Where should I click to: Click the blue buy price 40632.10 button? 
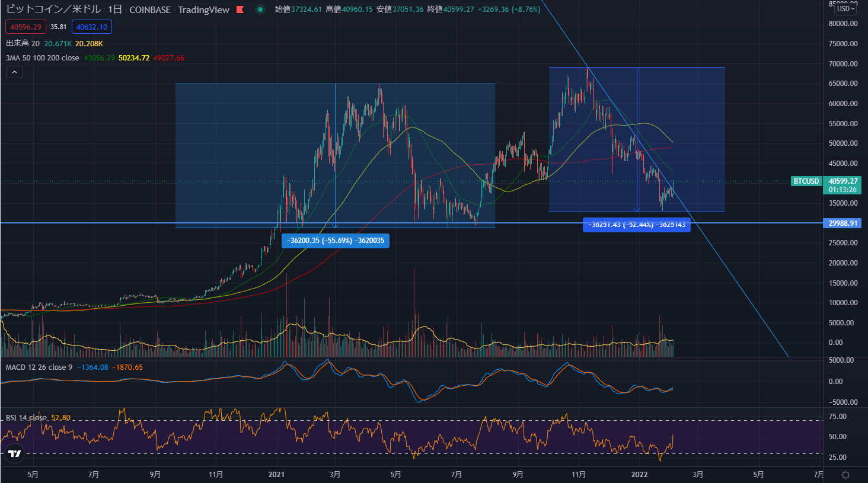[x=92, y=27]
